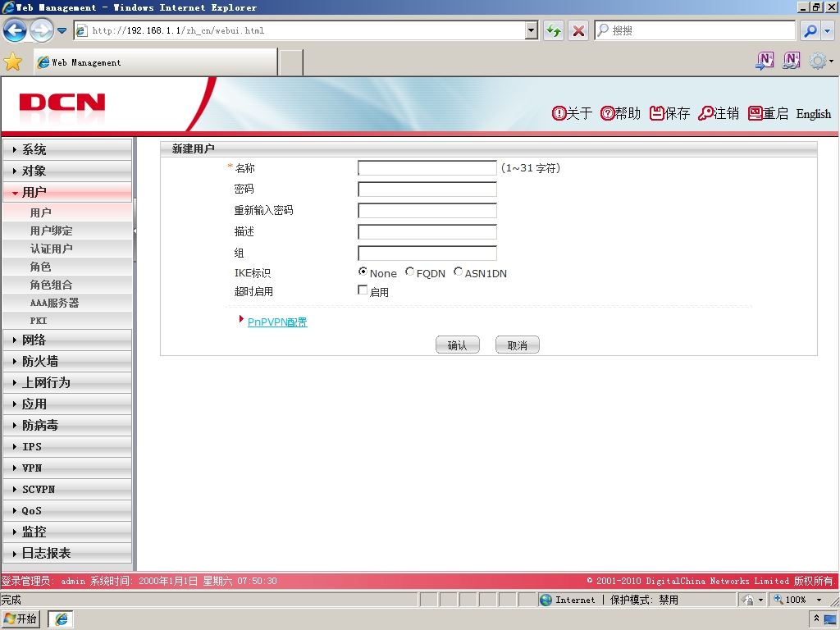Screen dimensions: 840x630
Task: Click the 描述 description input field
Action: [427, 231]
